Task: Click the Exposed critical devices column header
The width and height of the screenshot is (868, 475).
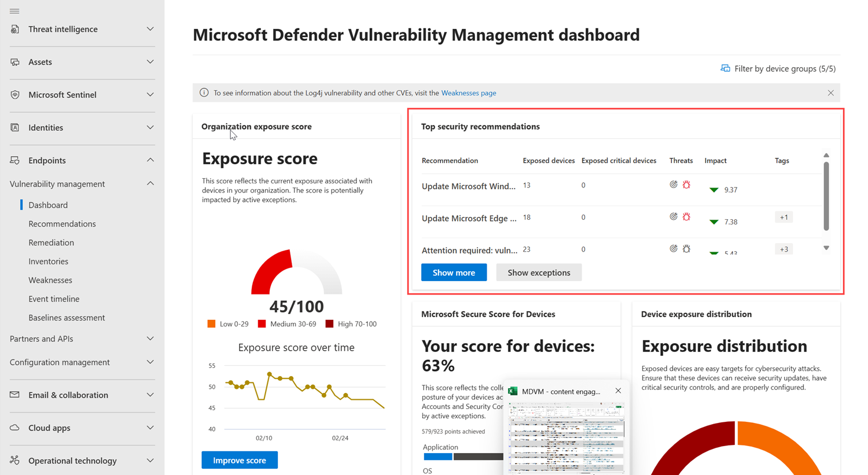Action: click(x=619, y=160)
